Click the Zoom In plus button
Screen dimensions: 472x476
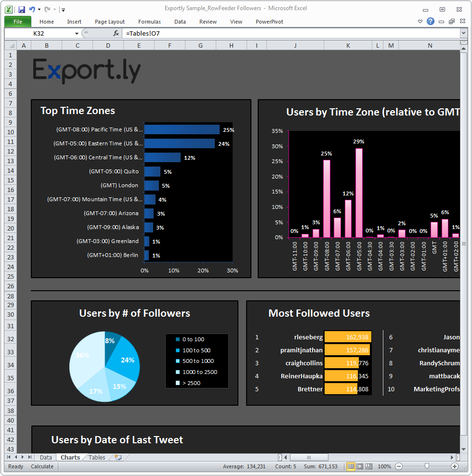point(455,466)
